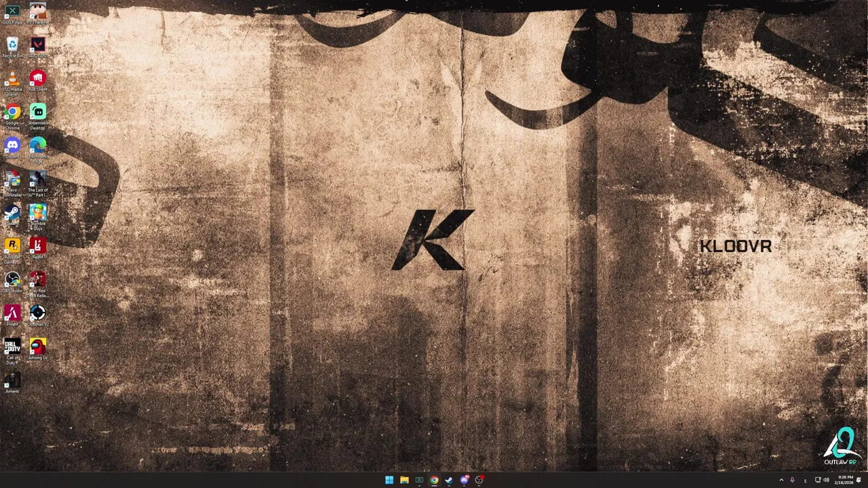Image resolution: width=868 pixels, height=488 pixels.
Task: Click the microphone icon in system tray
Action: click(x=792, y=480)
